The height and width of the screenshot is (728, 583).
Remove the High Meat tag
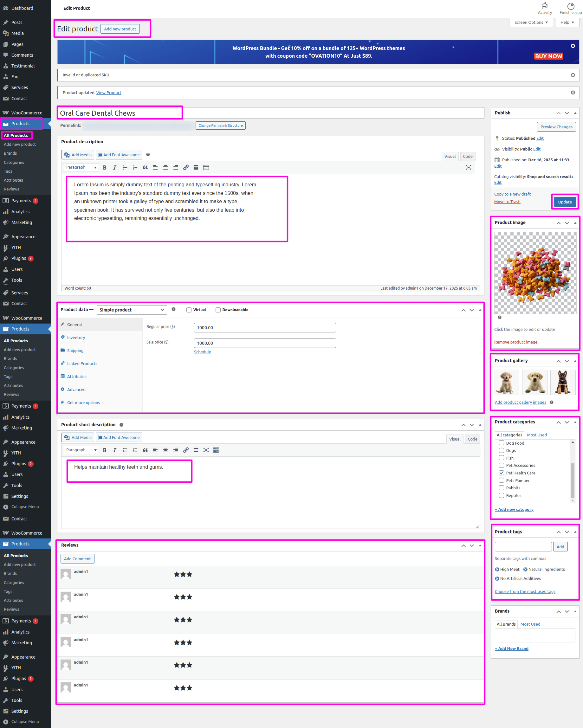497,569
